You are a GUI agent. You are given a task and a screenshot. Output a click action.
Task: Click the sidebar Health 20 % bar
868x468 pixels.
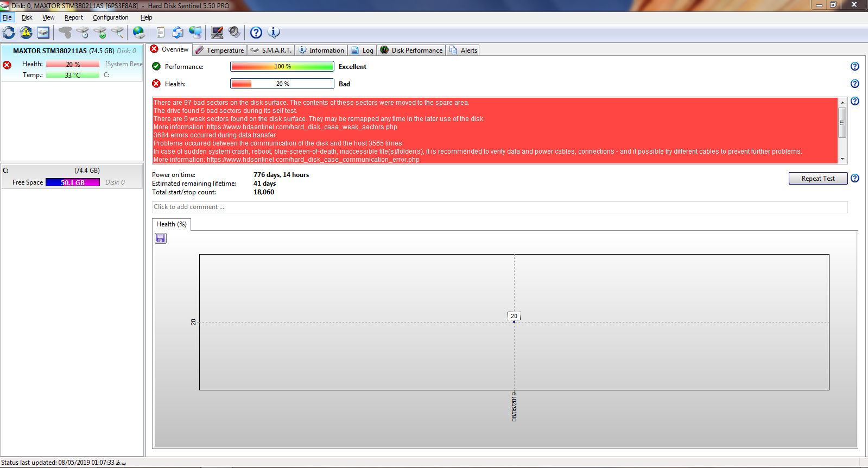coord(73,64)
